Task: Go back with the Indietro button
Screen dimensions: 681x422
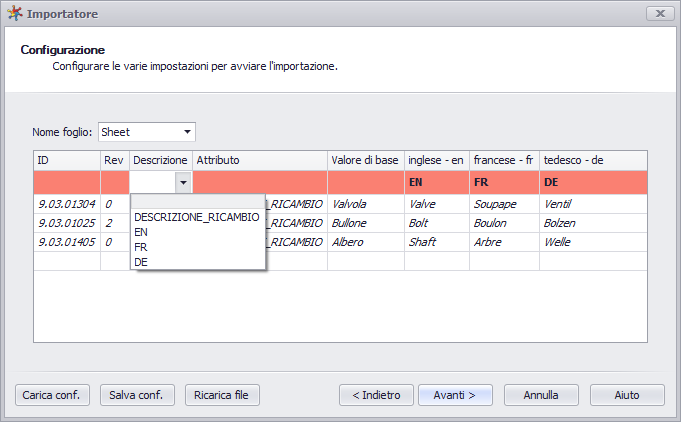Action: [x=376, y=395]
